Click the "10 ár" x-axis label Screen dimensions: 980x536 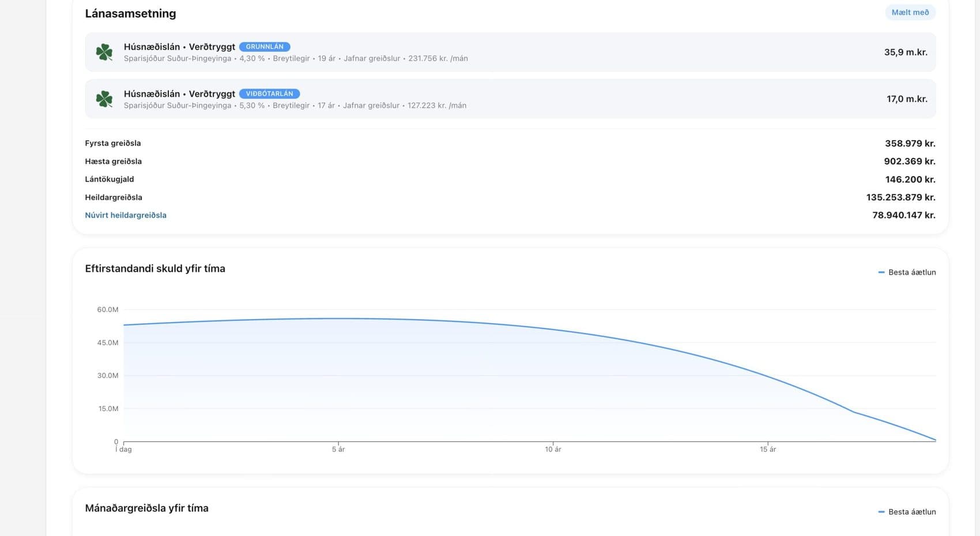(553, 449)
